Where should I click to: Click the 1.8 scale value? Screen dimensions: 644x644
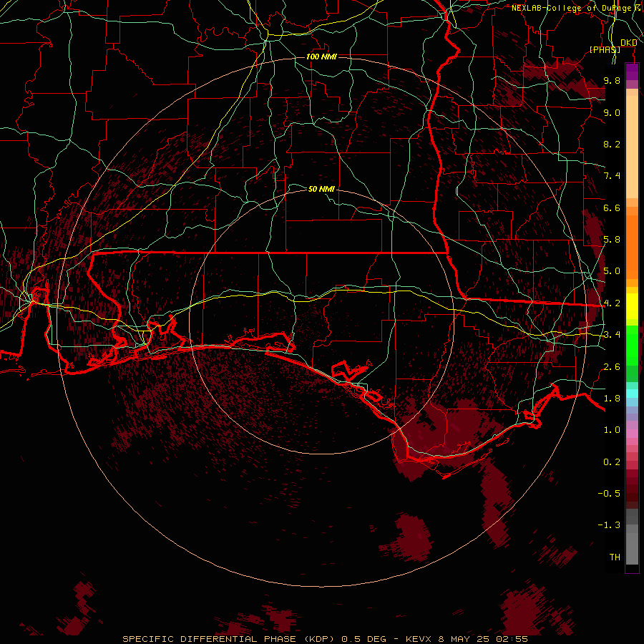coord(612,399)
